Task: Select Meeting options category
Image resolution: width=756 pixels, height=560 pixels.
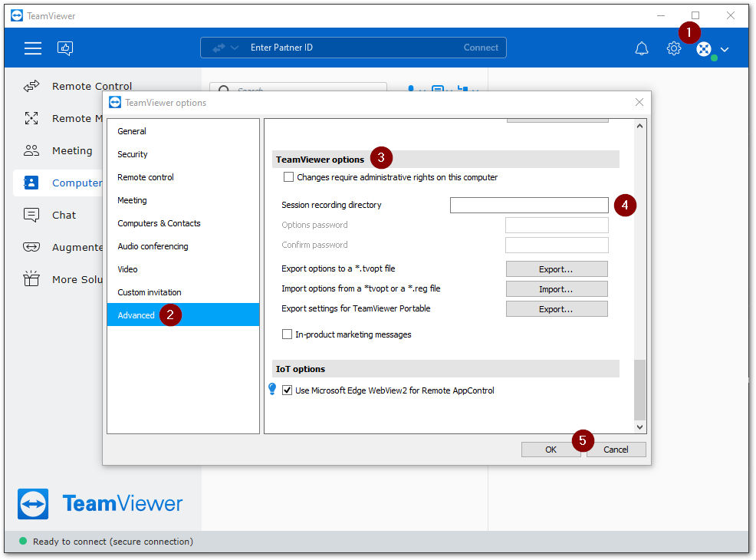Action: point(183,200)
